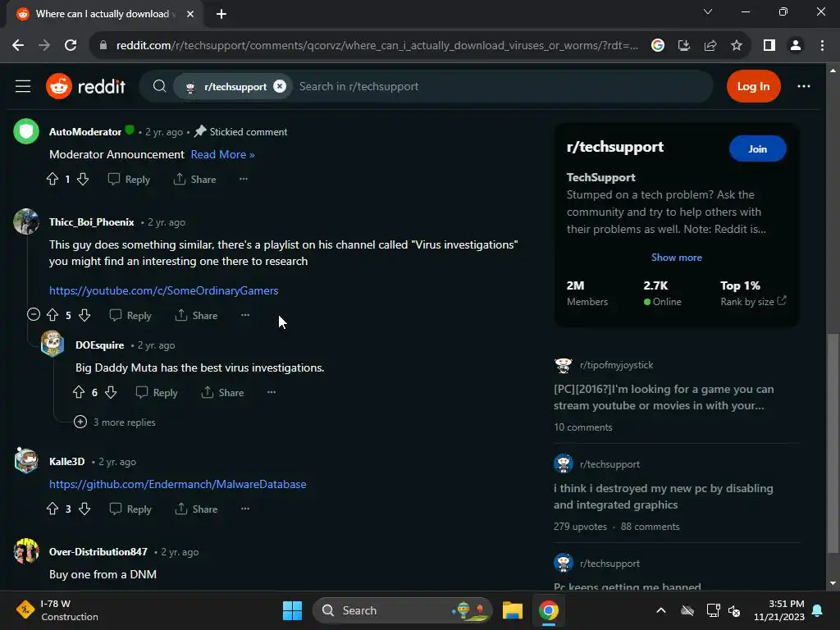Go back using the browser back arrow
Image resolution: width=840 pixels, height=630 pixels.
click(18, 45)
